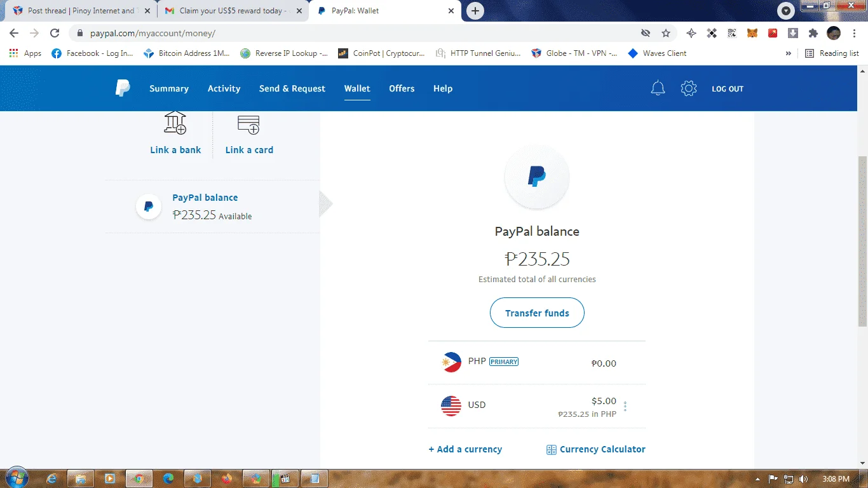868x488 pixels.
Task: Select PayPal balance in the sidebar
Action: 212,207
